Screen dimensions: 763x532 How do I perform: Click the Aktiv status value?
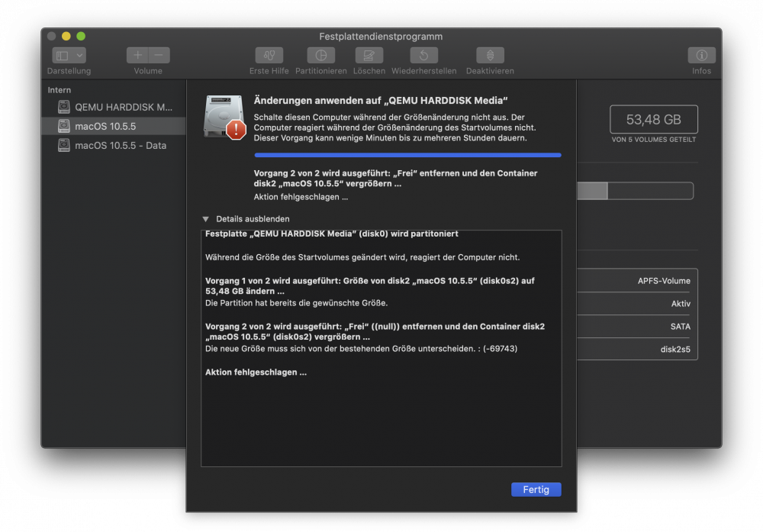(681, 304)
